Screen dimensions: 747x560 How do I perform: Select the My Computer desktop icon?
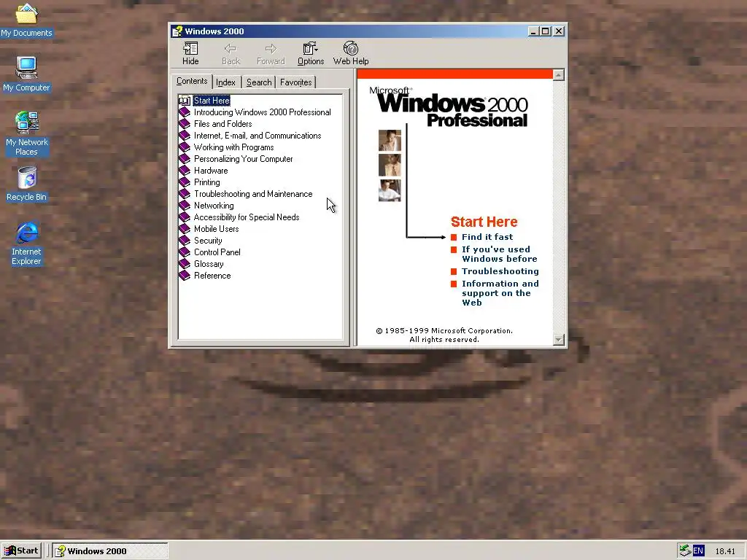(x=27, y=74)
